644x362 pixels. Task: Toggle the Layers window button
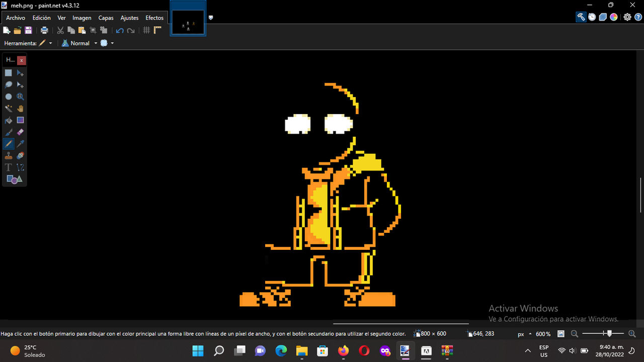tap(603, 17)
